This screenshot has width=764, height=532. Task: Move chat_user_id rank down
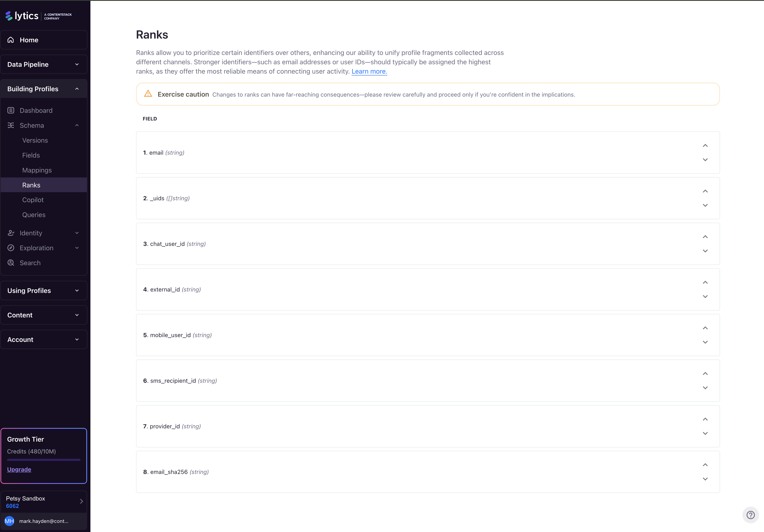pyautogui.click(x=705, y=251)
